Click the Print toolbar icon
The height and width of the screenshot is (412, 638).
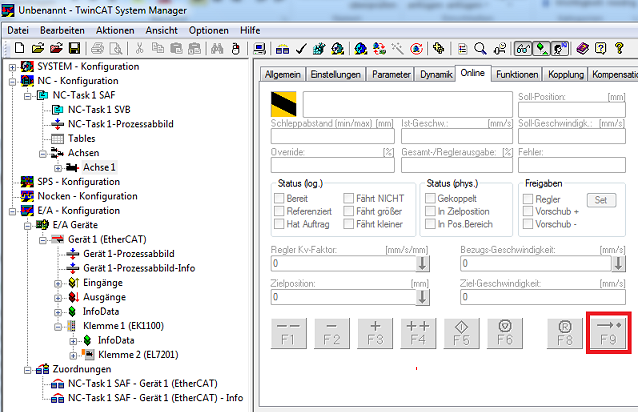coord(97,49)
